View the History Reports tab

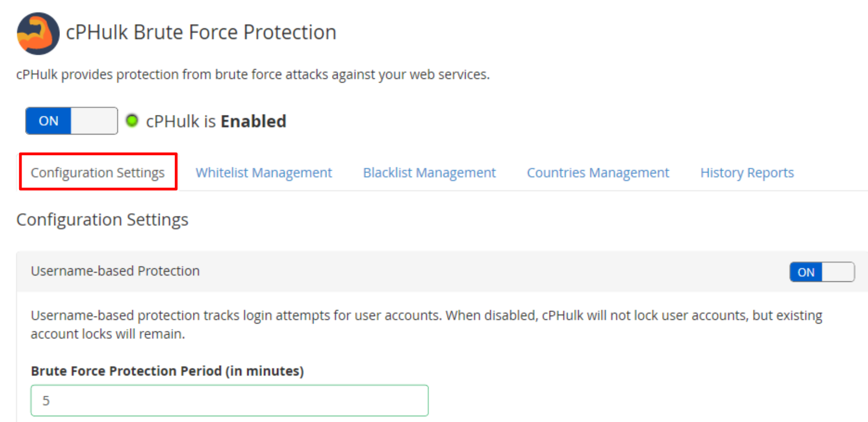pos(747,172)
